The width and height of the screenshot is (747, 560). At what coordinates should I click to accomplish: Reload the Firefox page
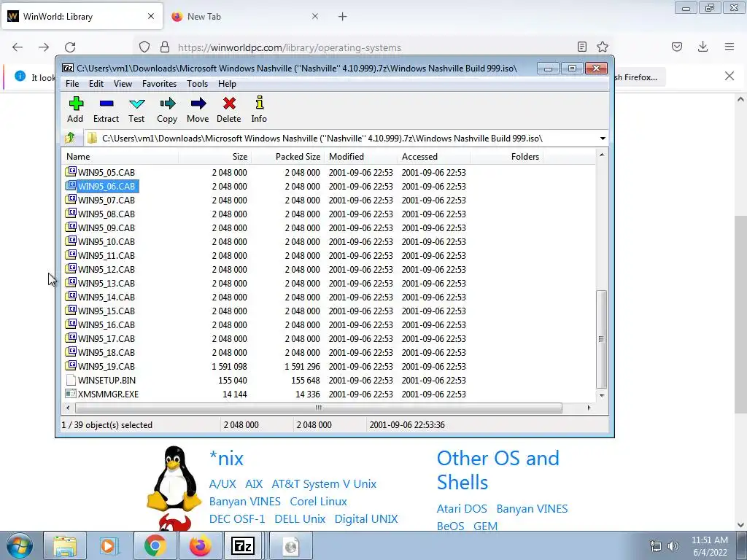tap(70, 47)
